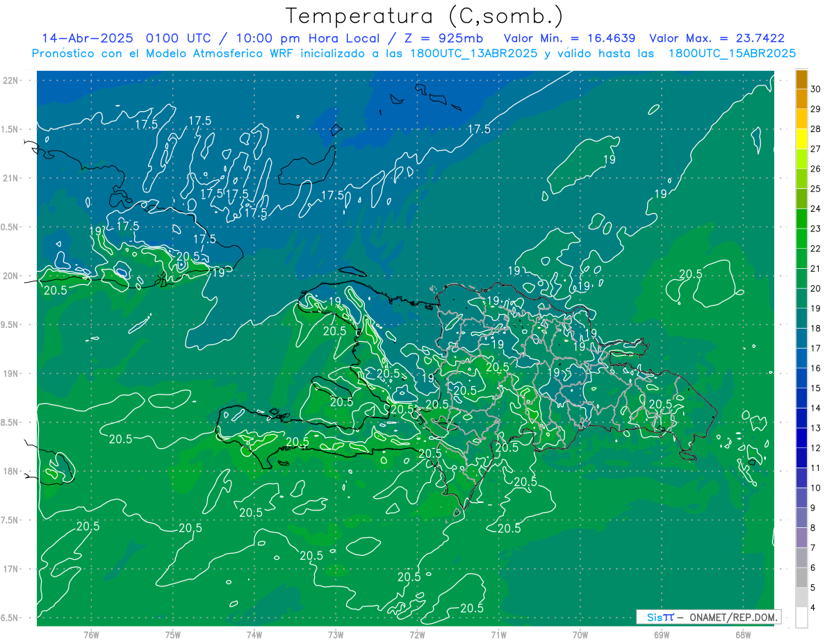Click the '71W' longitude axis label

(498, 635)
